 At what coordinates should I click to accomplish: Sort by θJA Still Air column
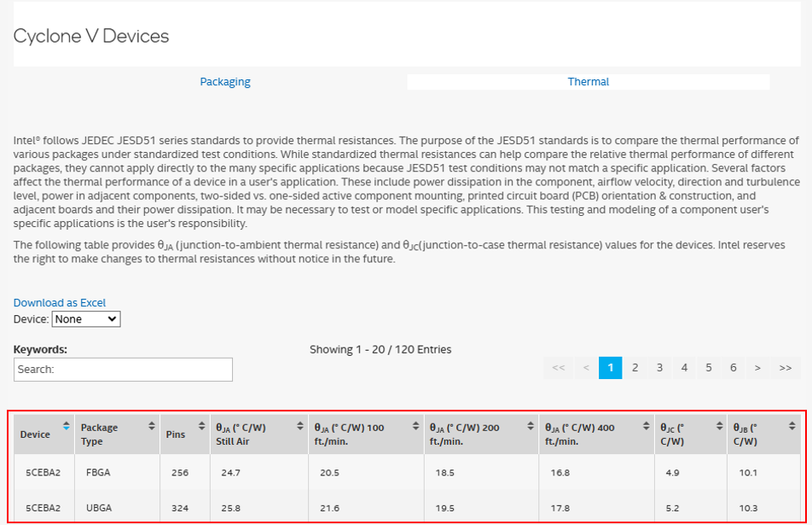click(300, 425)
